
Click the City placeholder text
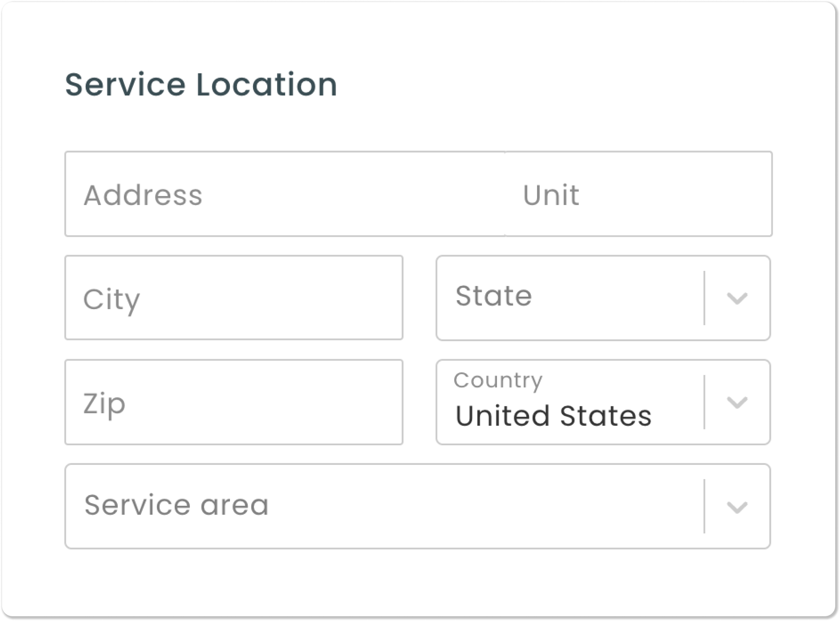(111, 299)
